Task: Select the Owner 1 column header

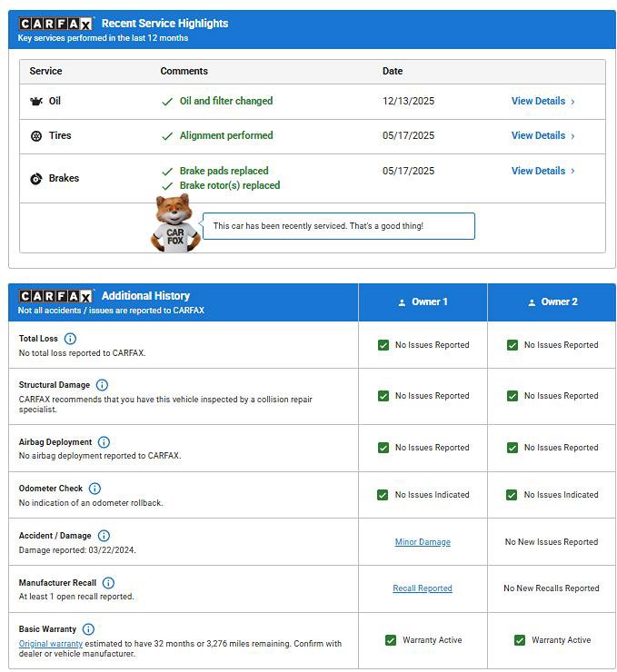Action: pos(423,302)
